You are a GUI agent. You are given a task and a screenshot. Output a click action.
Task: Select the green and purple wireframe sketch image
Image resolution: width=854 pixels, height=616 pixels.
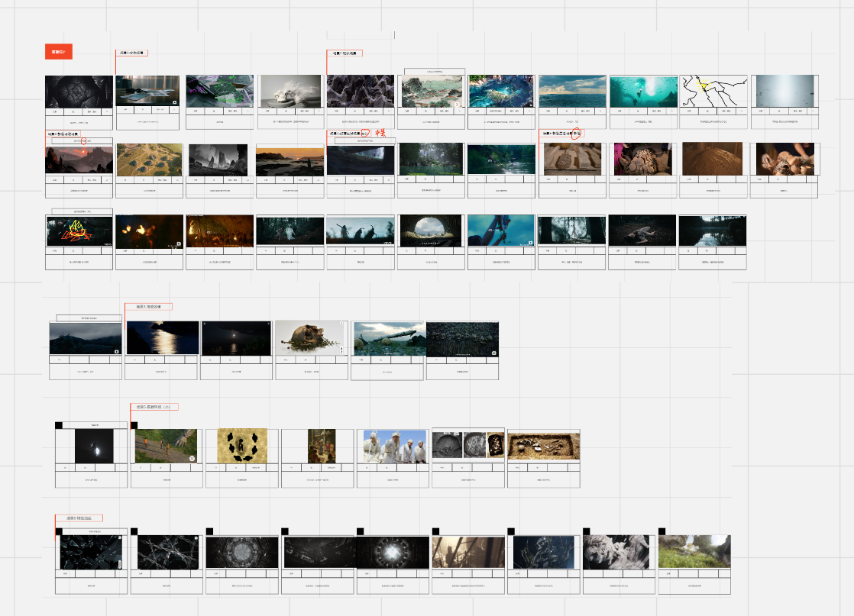(219, 91)
